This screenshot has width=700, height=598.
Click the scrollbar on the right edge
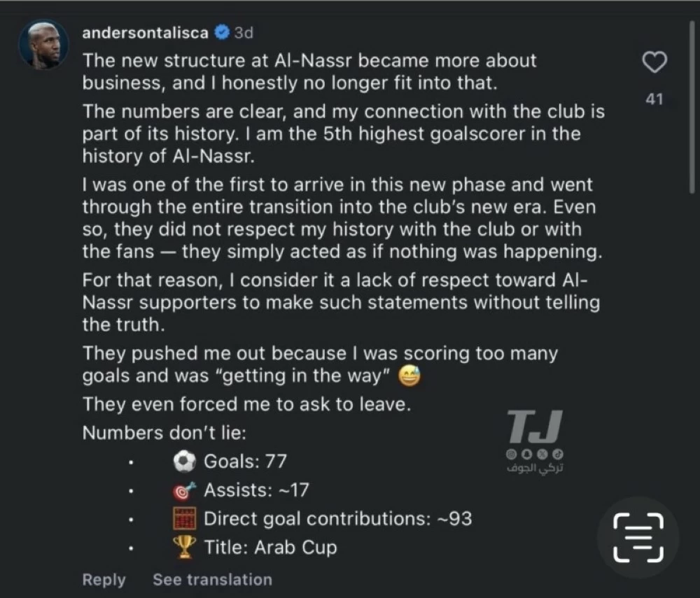[692, 105]
